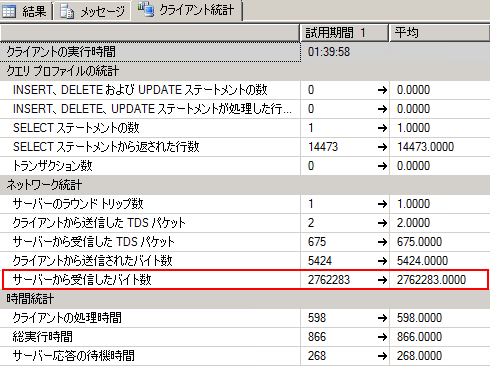Viewport: 490px width, 371px height.
Task: Click the クライアント統計 tab icon
Action: [146, 9]
